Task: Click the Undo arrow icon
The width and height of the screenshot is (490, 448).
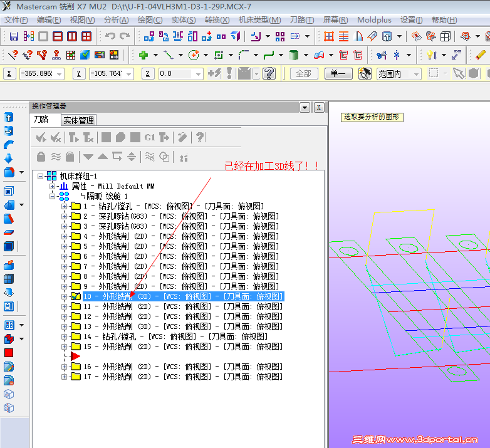Action: coord(110,36)
